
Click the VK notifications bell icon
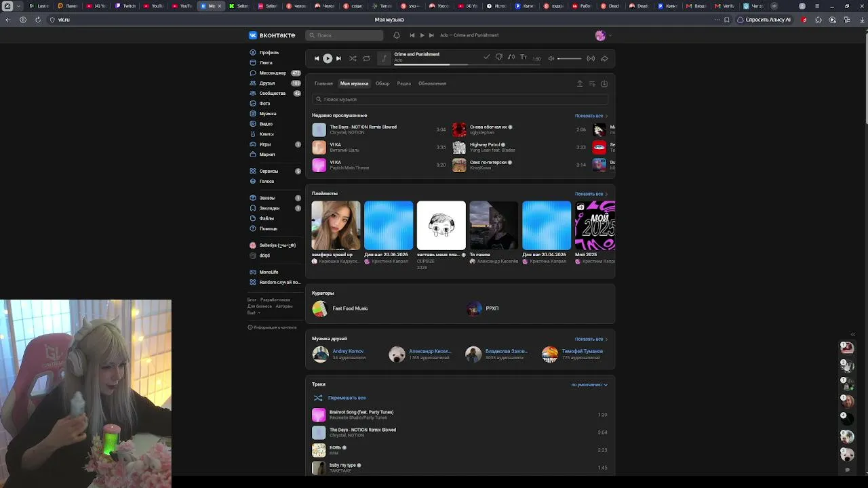(397, 35)
